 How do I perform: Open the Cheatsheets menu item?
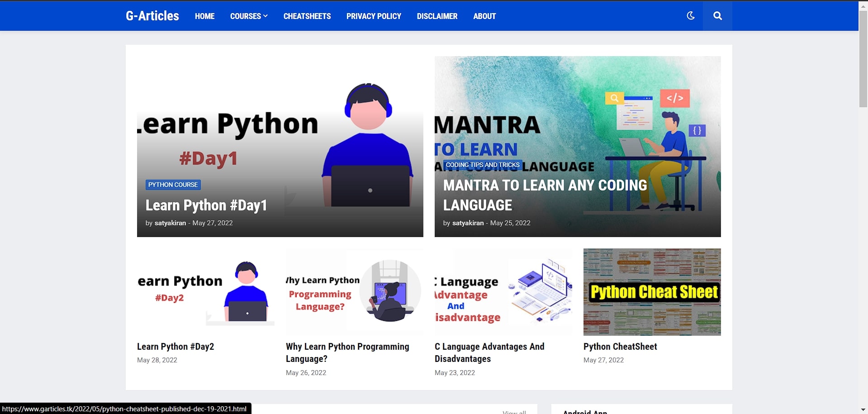point(307,16)
